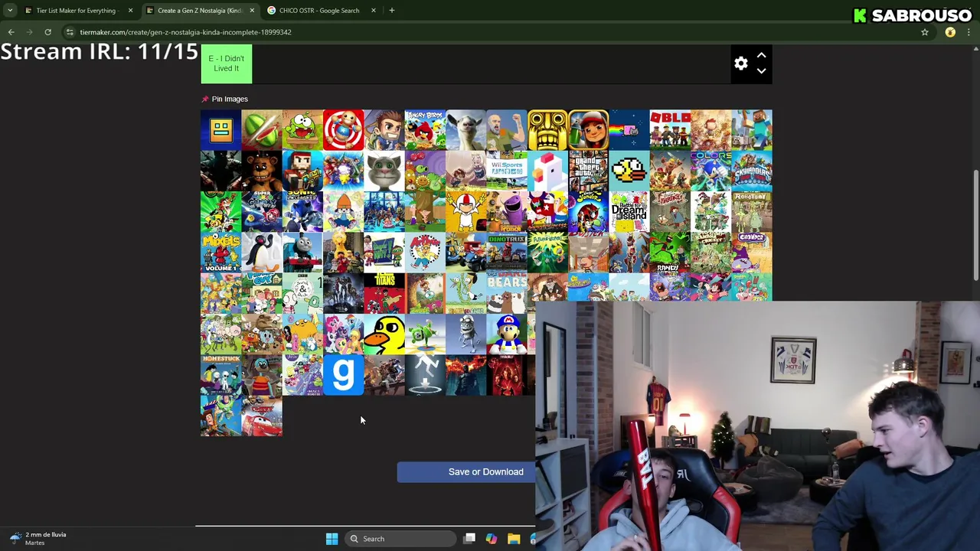Viewport: 980px width, 551px height.
Task: Select the Cars Lightning McQueen image
Action: 261,416
